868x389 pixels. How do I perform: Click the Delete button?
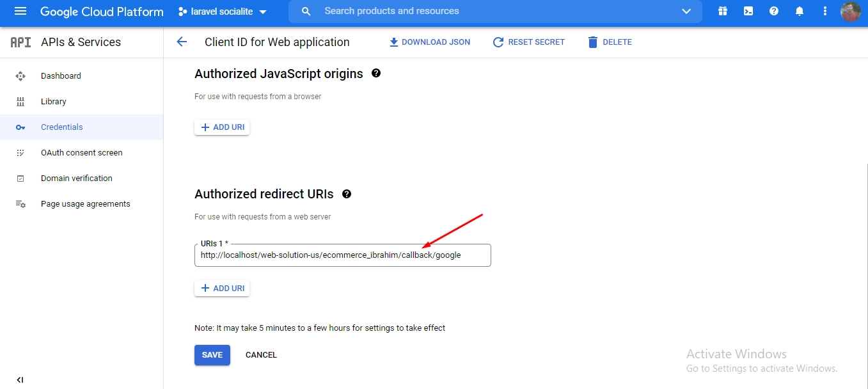[610, 42]
